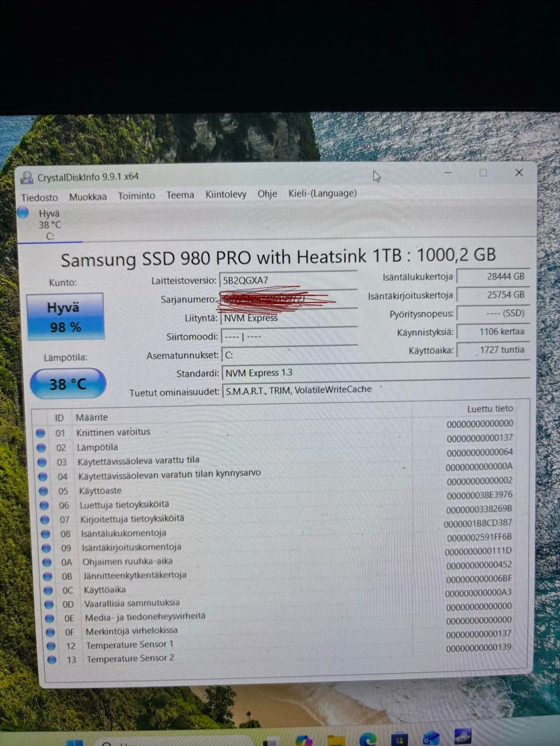The height and width of the screenshot is (746, 560).
Task: Click status circle for row 0D Vaarallisia sammutuksia
Action: coord(50,604)
